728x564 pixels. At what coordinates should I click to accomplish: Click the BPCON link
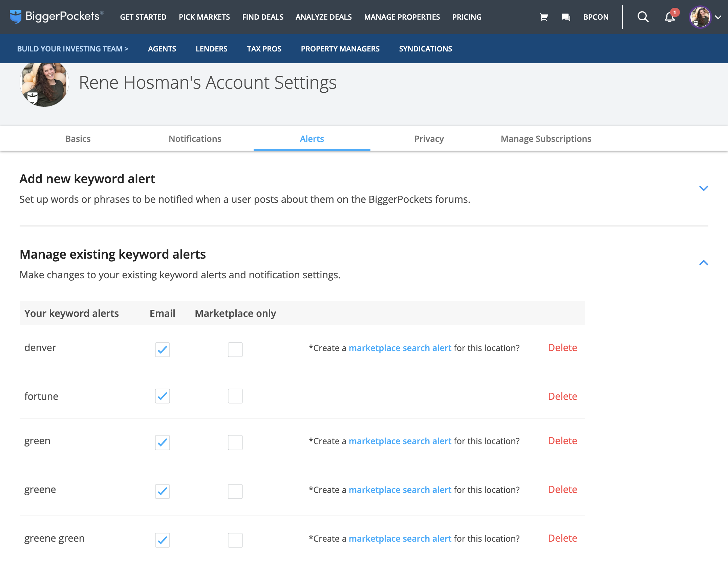click(x=596, y=17)
